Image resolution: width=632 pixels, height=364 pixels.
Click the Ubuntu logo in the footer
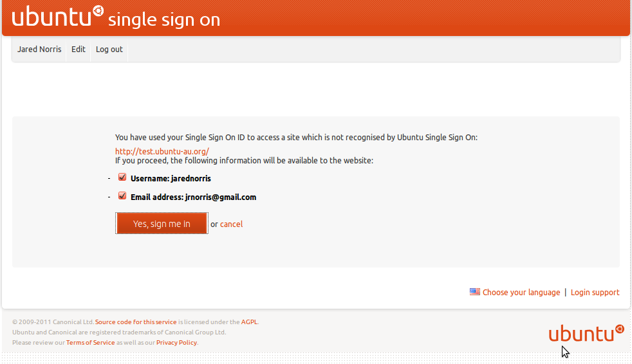[x=586, y=333]
